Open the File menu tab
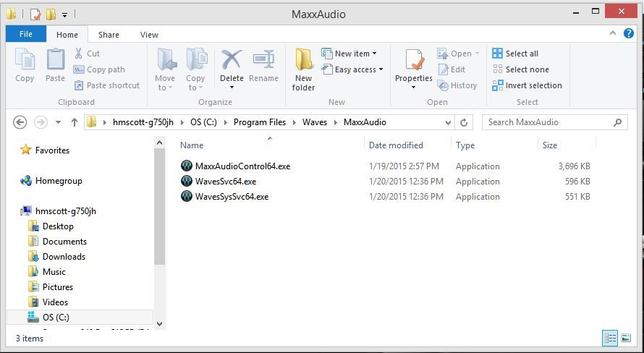Viewport: 644px width, 353px height. point(26,34)
